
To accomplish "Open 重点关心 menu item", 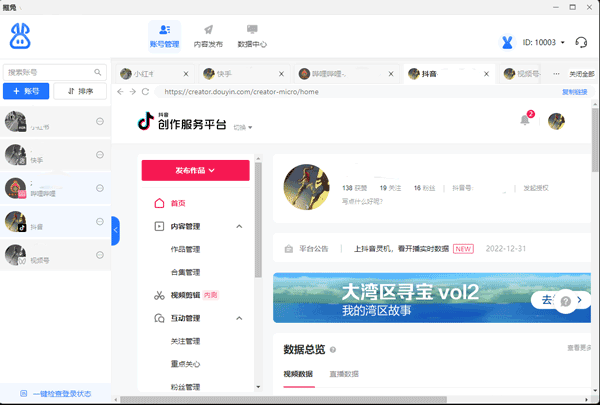I will click(185, 364).
